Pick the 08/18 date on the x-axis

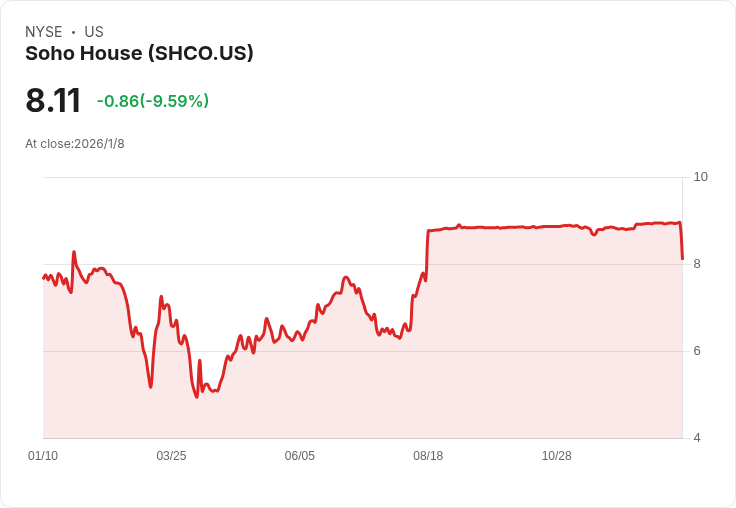pyautogui.click(x=428, y=456)
